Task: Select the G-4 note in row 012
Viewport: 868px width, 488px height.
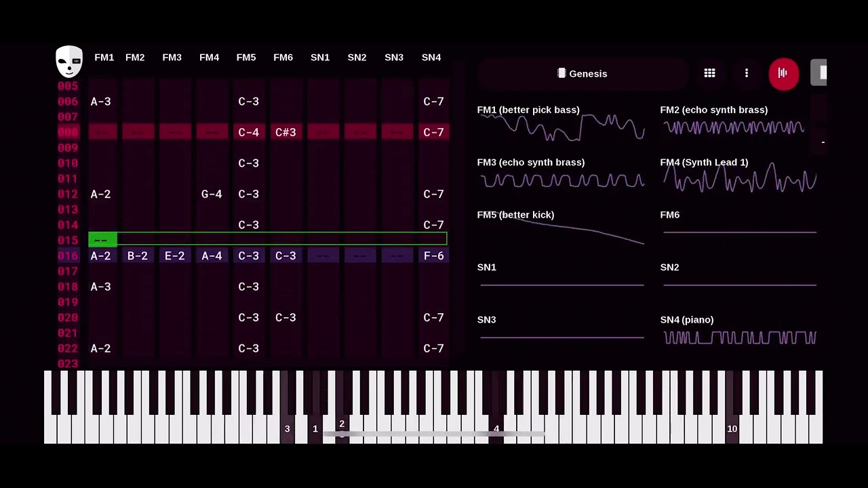Action: coord(212,194)
